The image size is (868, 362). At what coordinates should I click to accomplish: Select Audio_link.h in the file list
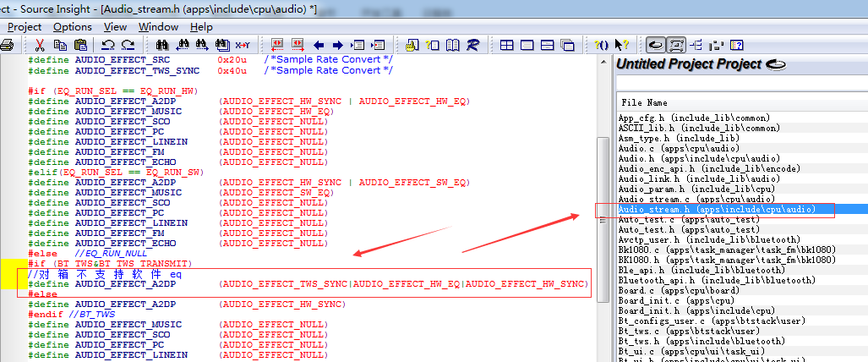click(x=699, y=178)
